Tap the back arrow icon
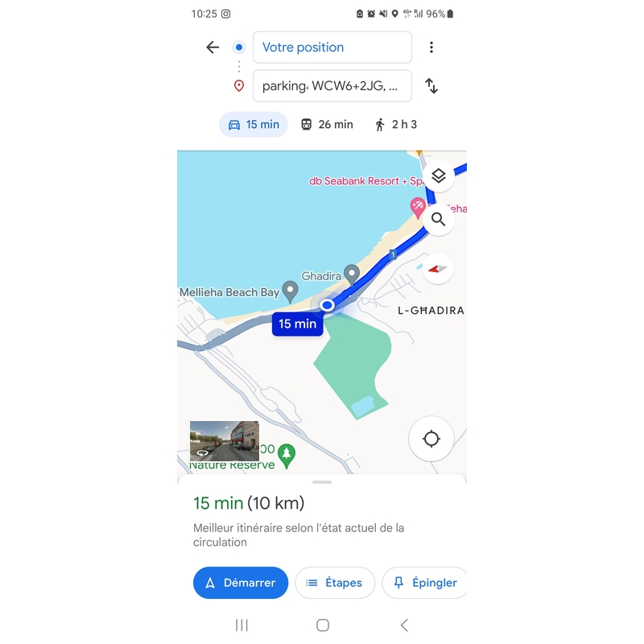This screenshot has width=644, height=644. coord(213,47)
